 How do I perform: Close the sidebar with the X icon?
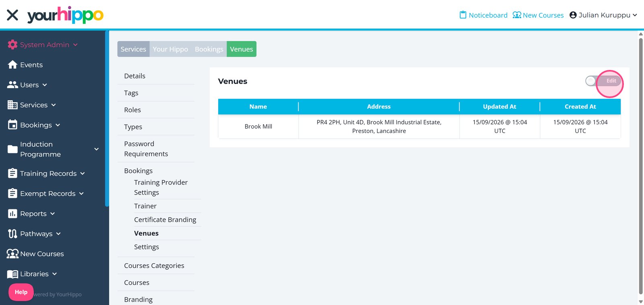point(12,15)
